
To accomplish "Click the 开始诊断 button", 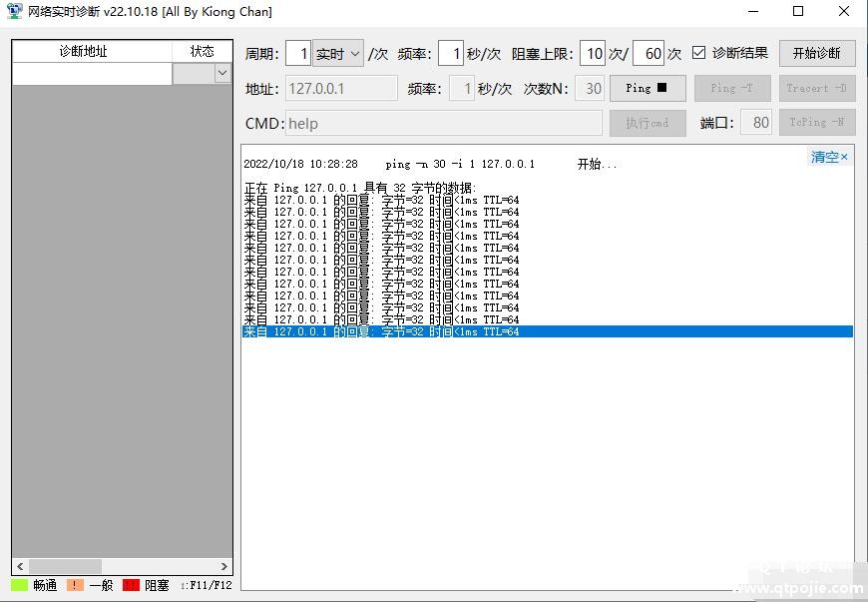I will (x=817, y=53).
